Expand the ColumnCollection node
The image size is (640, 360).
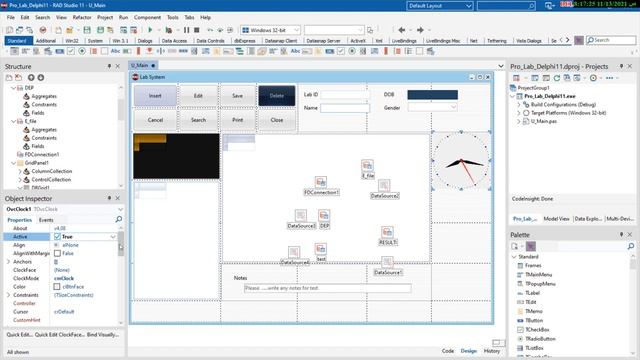pyautogui.click(x=20, y=171)
